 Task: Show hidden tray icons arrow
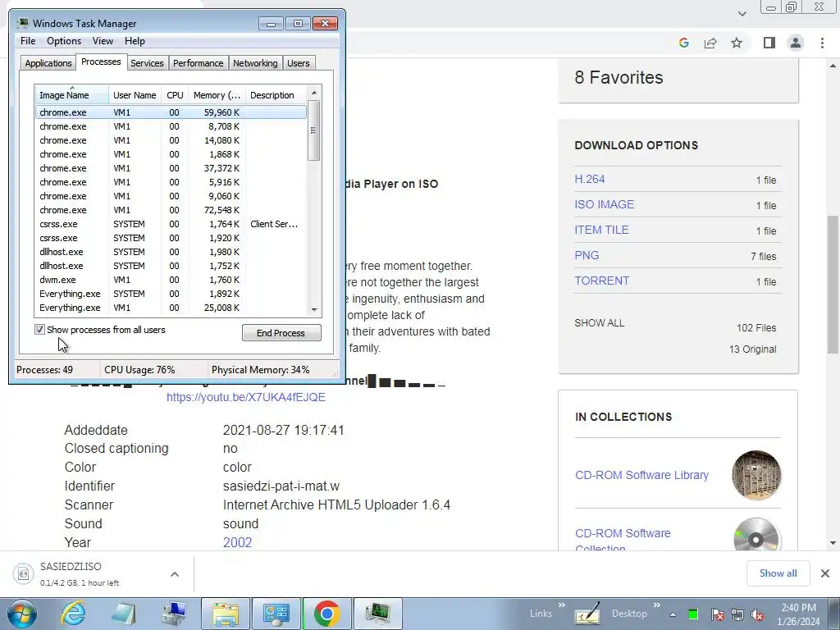[x=673, y=615]
